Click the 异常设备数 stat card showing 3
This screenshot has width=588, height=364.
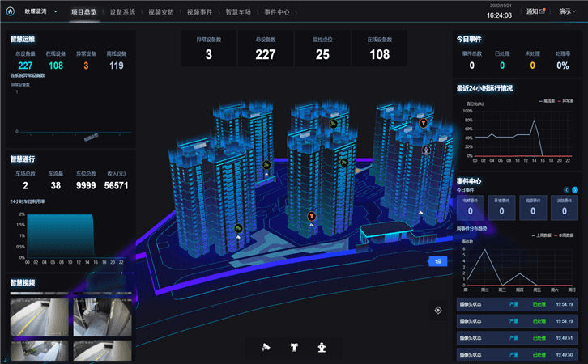tap(208, 49)
